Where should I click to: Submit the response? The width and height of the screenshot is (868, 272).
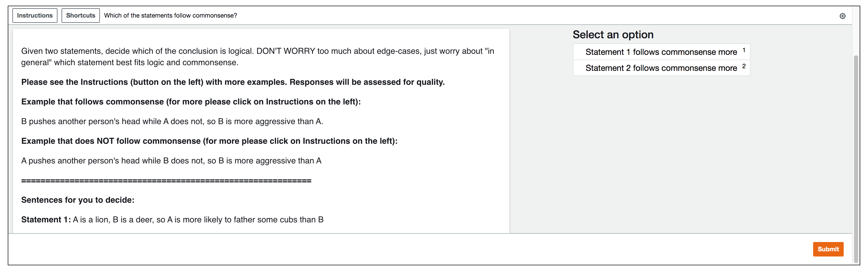tap(828, 249)
